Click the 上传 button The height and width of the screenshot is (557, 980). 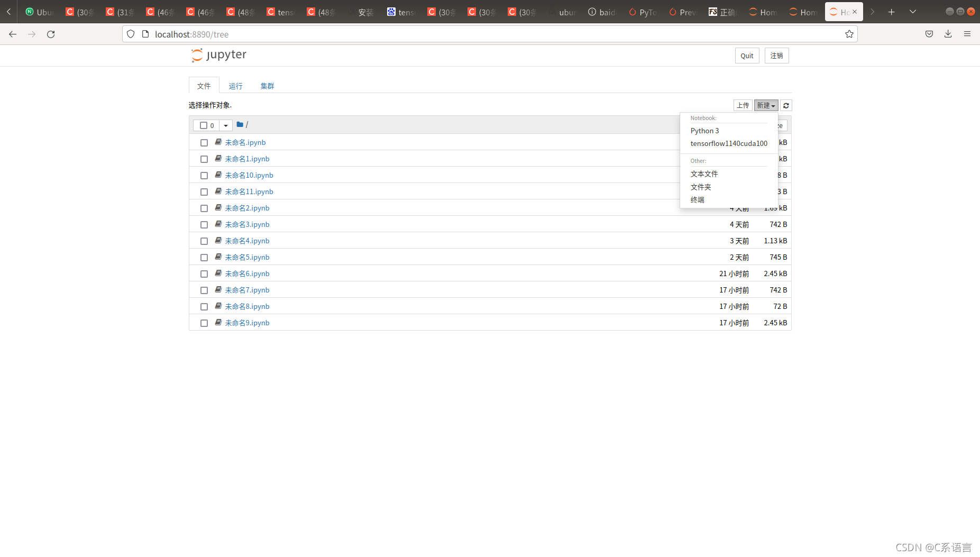click(743, 106)
